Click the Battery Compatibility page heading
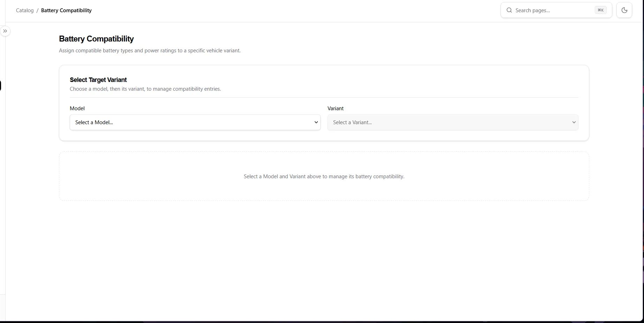 coord(96,39)
